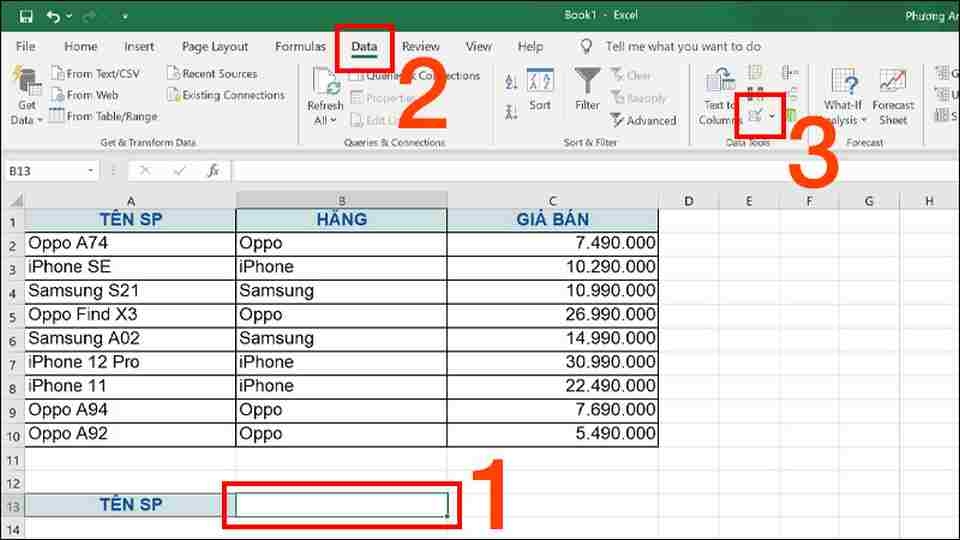Click the Clear filter command
Image resolution: width=960 pixels, height=540 pixels.
pos(631,75)
